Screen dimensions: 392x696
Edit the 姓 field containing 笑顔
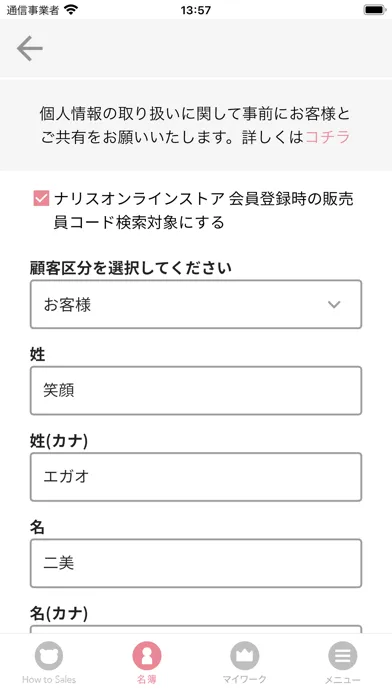pyautogui.click(x=196, y=391)
